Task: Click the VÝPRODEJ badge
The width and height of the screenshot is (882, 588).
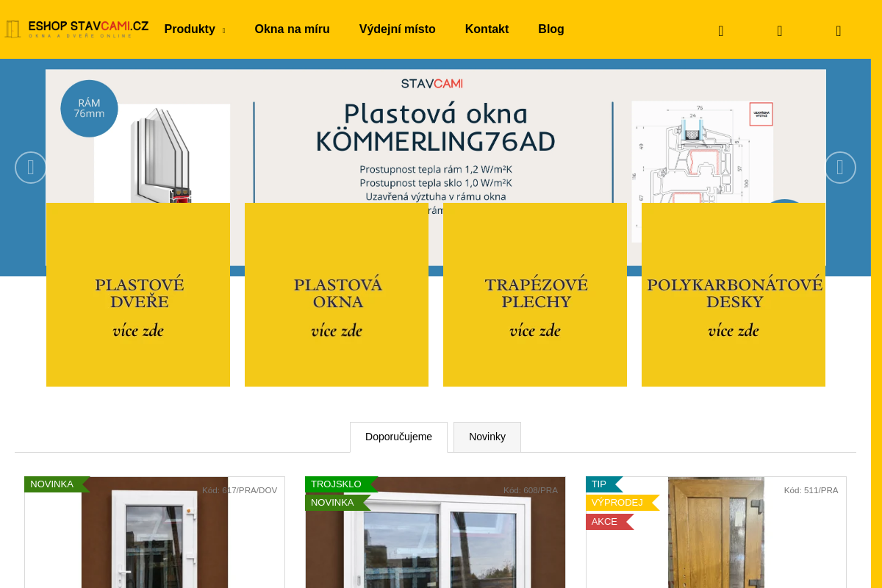Action: click(622, 503)
